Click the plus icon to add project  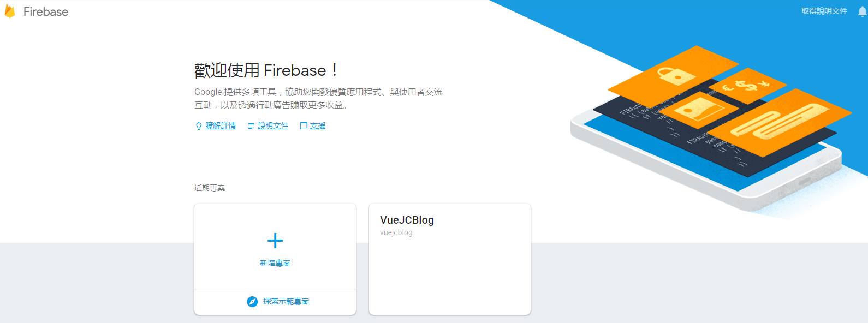[275, 241]
